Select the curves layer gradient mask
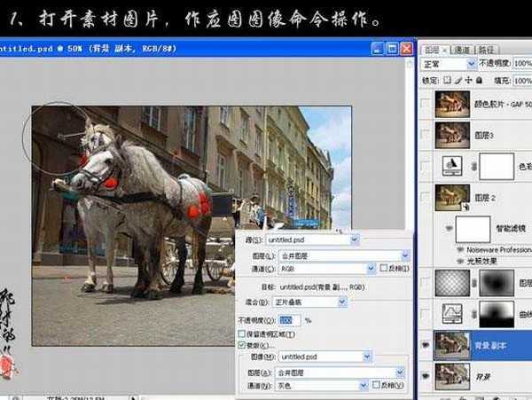This screenshot has height=400, width=532. pyautogui.click(x=497, y=314)
